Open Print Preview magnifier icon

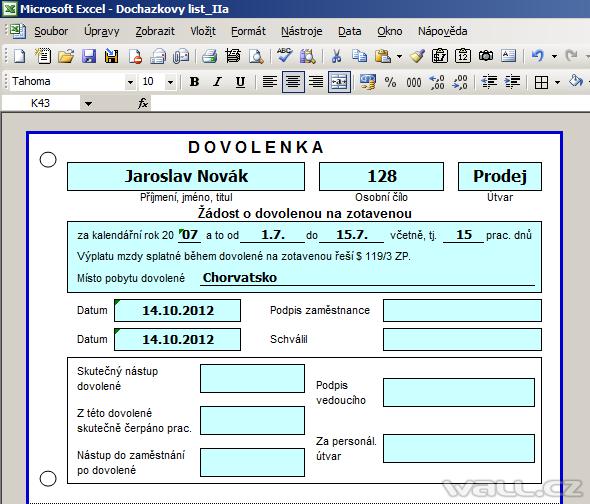click(256, 56)
